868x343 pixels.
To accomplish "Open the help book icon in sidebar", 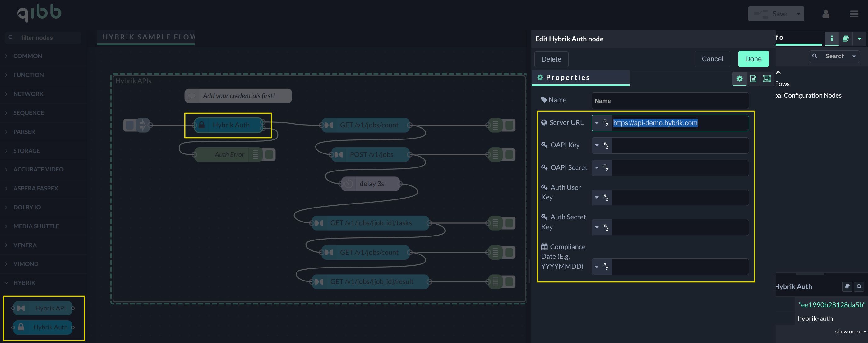I will [845, 39].
